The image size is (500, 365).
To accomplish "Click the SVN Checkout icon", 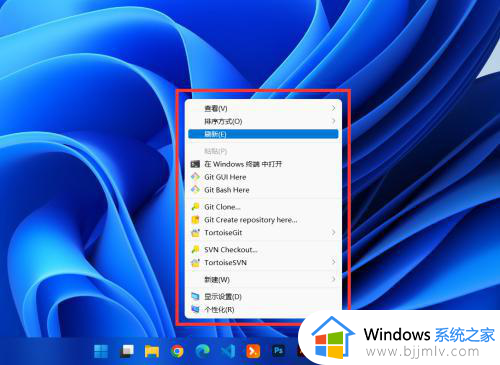I will tap(195, 249).
